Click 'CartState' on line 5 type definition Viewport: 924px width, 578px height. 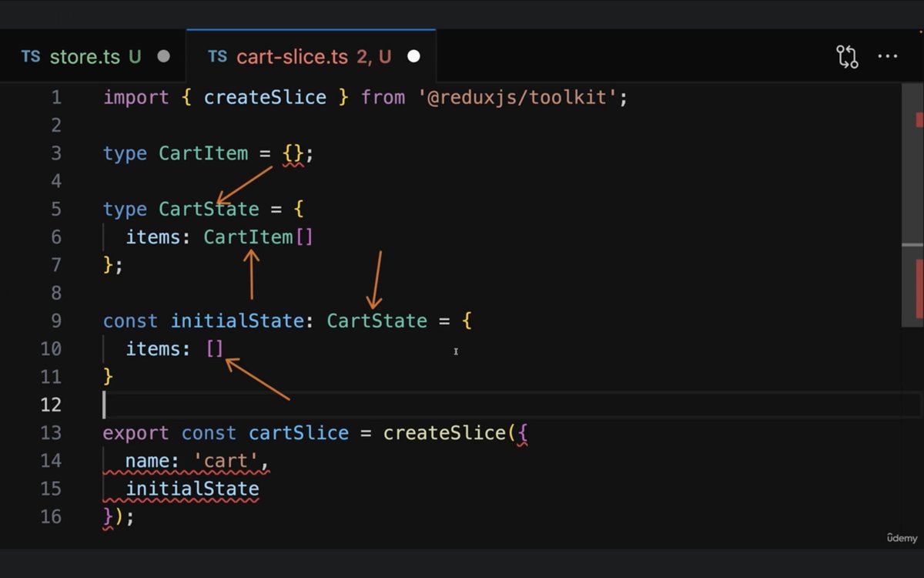[x=209, y=209]
